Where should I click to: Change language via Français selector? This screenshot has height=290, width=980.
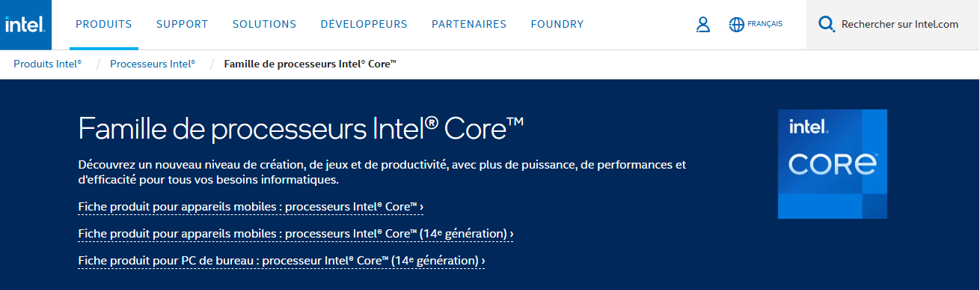(765, 24)
